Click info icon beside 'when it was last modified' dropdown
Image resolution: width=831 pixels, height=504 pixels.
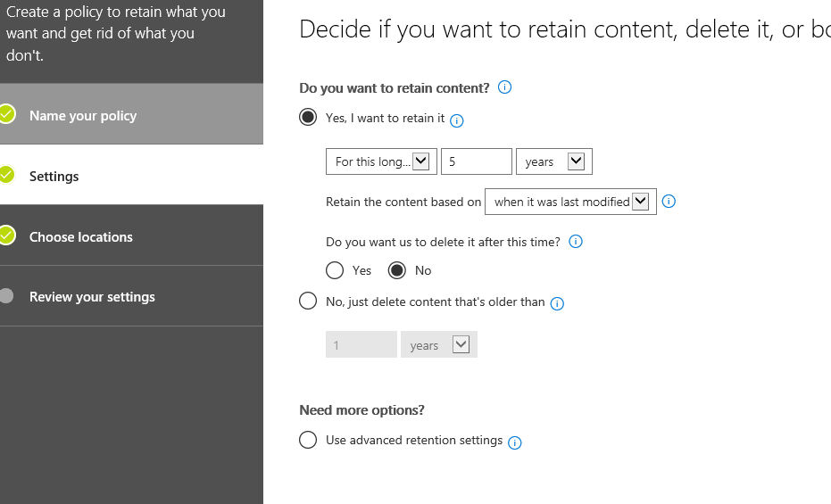click(669, 202)
